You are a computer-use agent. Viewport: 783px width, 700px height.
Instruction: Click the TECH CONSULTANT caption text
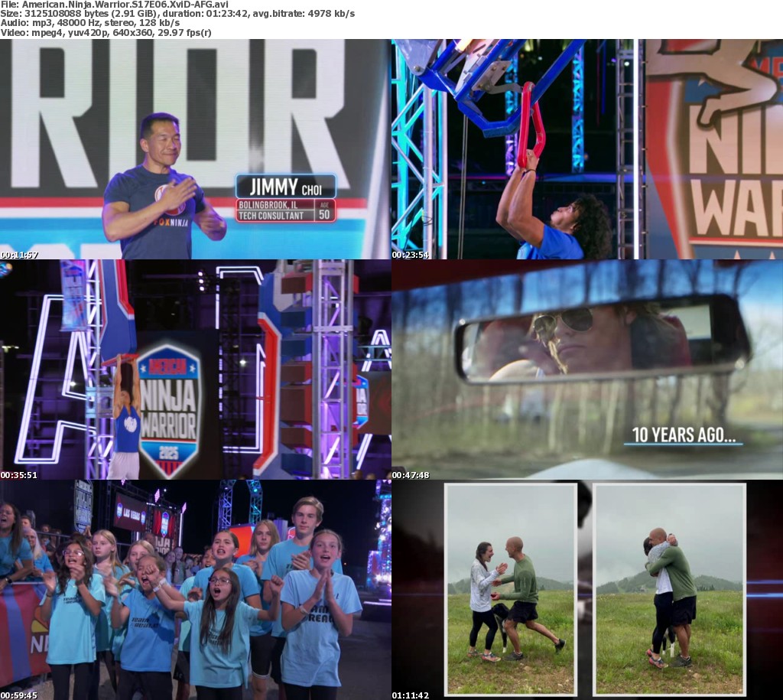(271, 216)
